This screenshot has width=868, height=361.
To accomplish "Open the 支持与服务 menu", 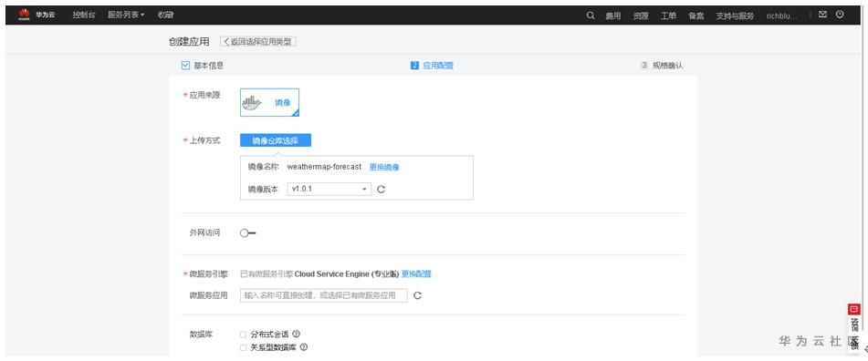I will [735, 16].
